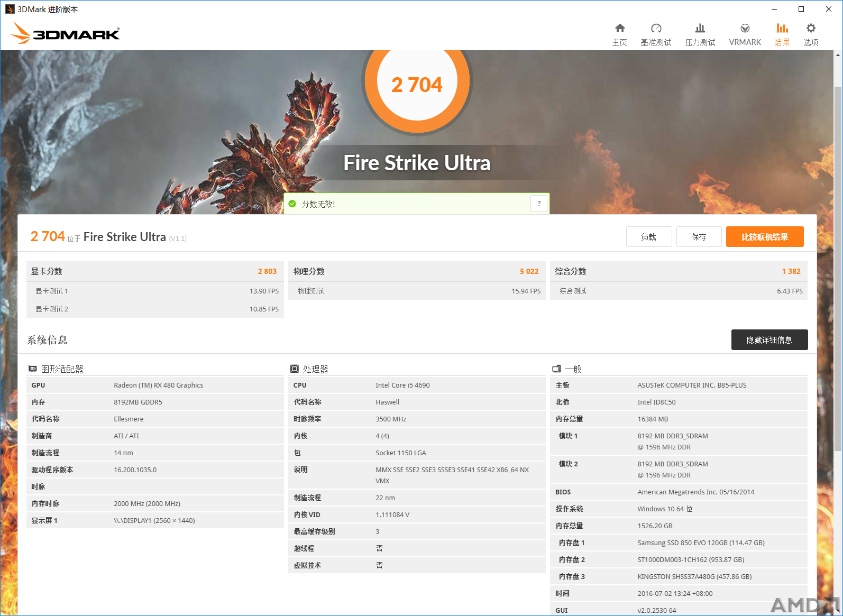Click the orange 比较联机结果 button

point(765,237)
